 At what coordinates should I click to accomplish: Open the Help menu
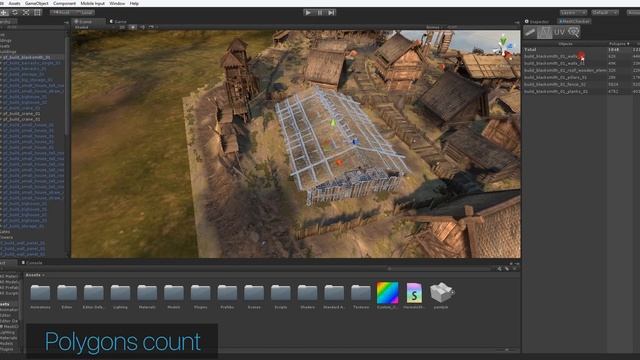pyautogui.click(x=134, y=3)
